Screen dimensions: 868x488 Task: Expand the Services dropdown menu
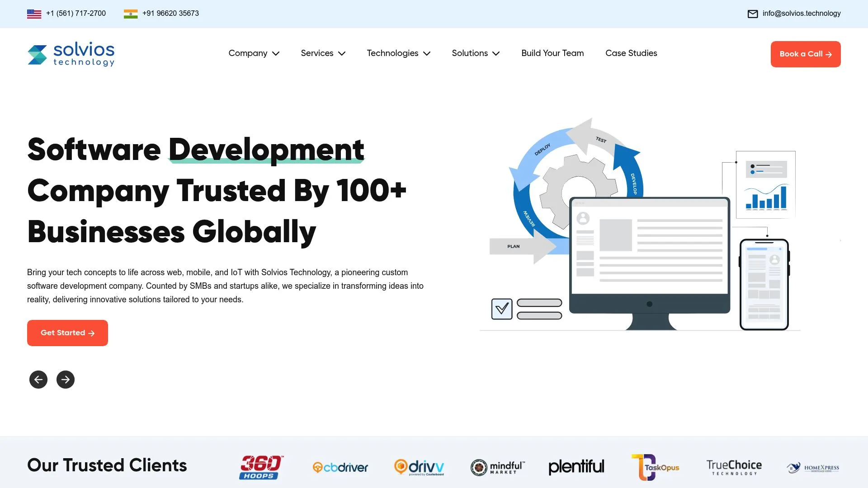[x=323, y=53]
